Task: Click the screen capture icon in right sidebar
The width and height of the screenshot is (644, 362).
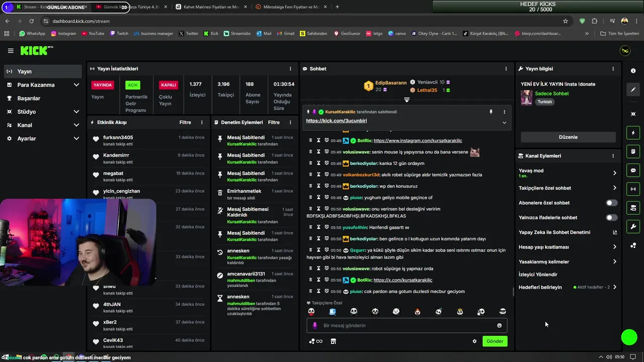Action: click(633, 114)
